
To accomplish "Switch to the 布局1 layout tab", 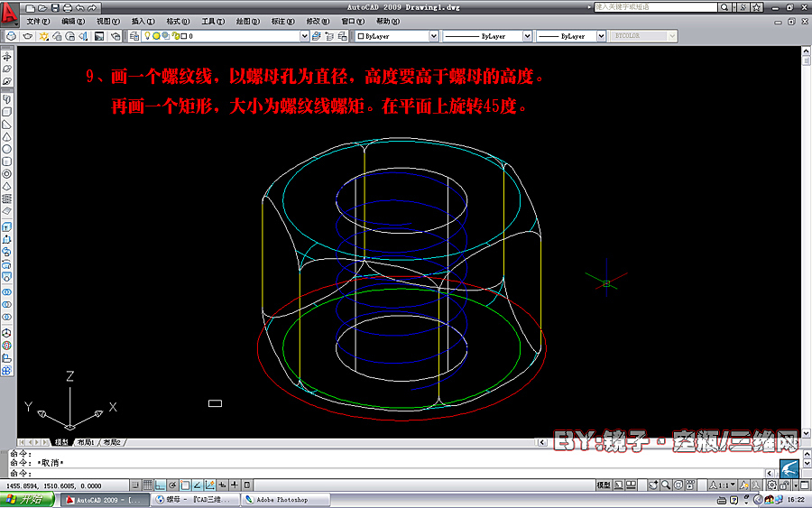I will point(86,442).
